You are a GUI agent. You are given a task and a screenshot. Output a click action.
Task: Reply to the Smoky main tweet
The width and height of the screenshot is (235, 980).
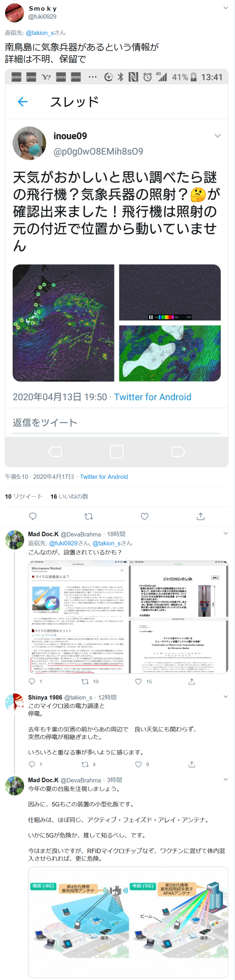pyautogui.click(x=33, y=516)
